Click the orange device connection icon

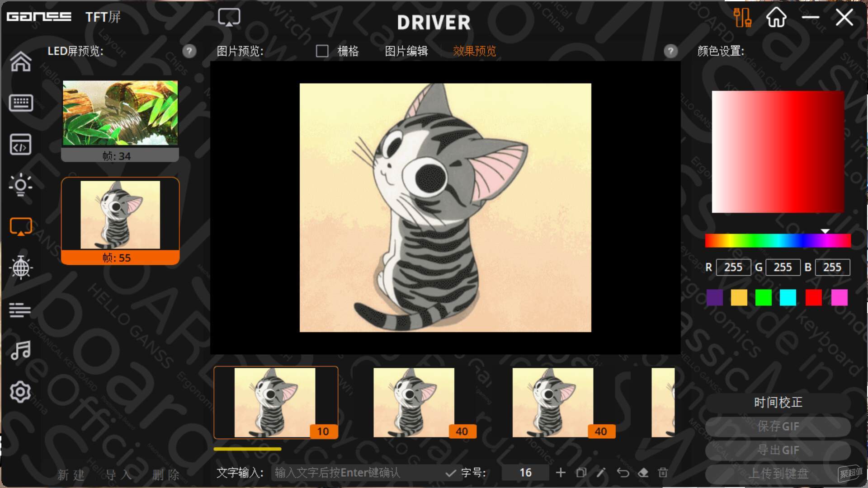coord(742,18)
